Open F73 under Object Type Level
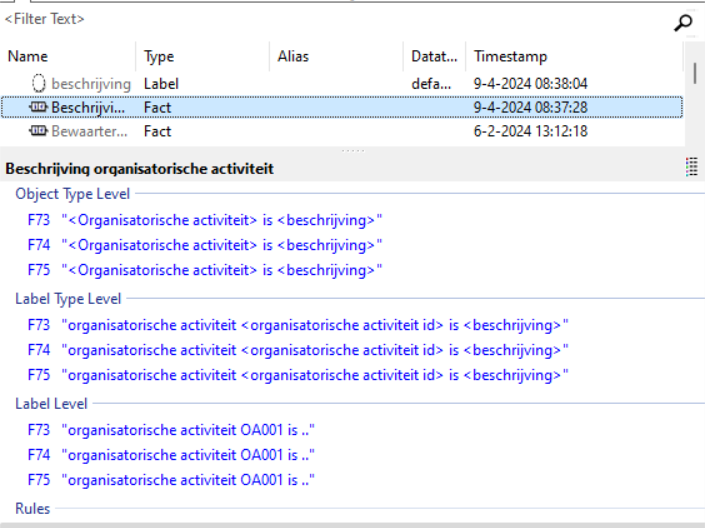The width and height of the screenshot is (705, 528). coord(38,219)
